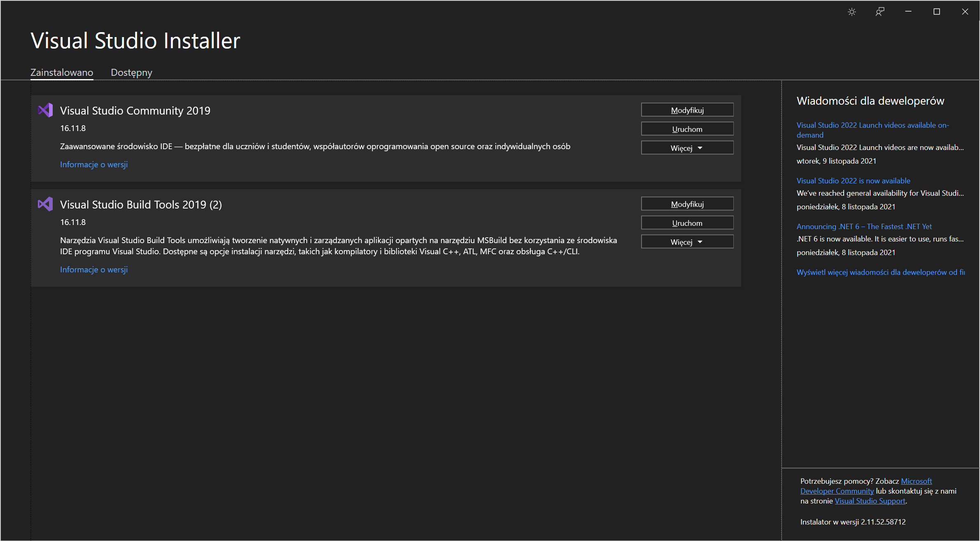The width and height of the screenshot is (980, 541).
Task: Maximize the Visual Studio Installer window
Action: [x=936, y=12]
